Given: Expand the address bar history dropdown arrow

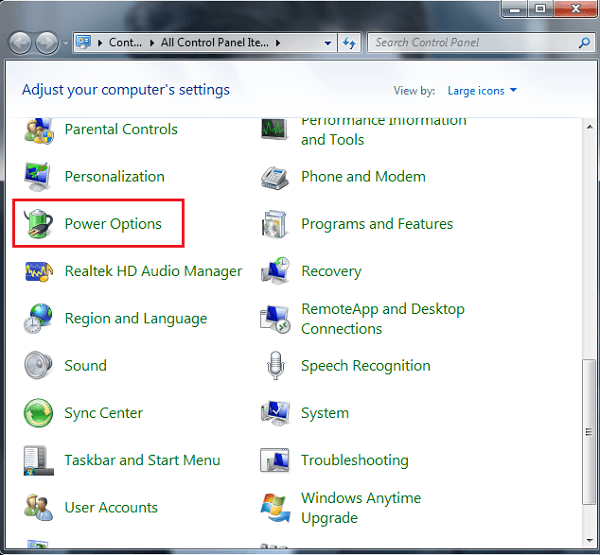Looking at the screenshot, I should [x=328, y=44].
